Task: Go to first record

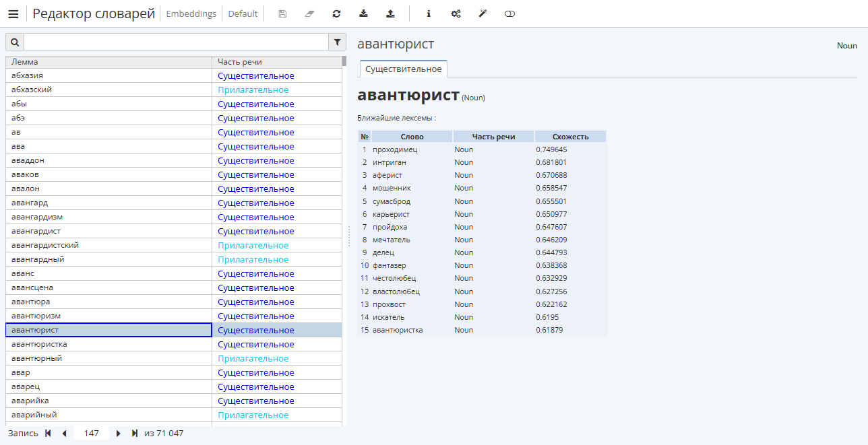Action: (48, 434)
